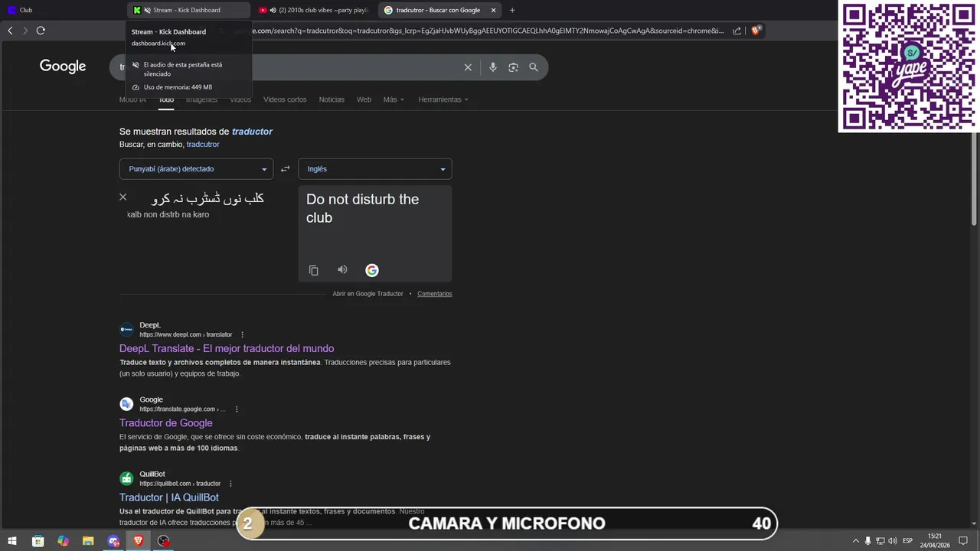Copy the translation with the clipboard icon
This screenshot has height=551, width=980.
point(313,270)
